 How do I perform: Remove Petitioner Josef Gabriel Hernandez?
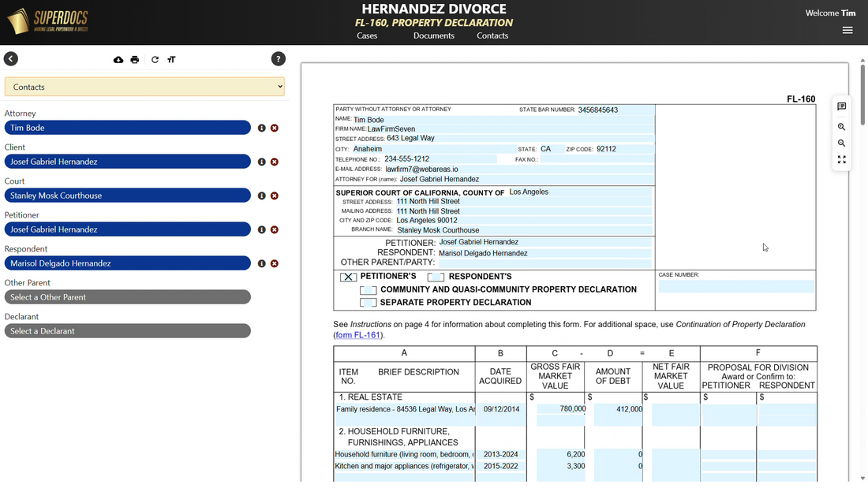tap(275, 229)
